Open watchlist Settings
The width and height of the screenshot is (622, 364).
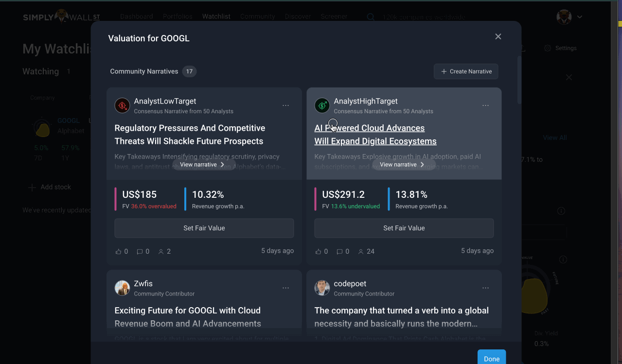click(x=560, y=48)
